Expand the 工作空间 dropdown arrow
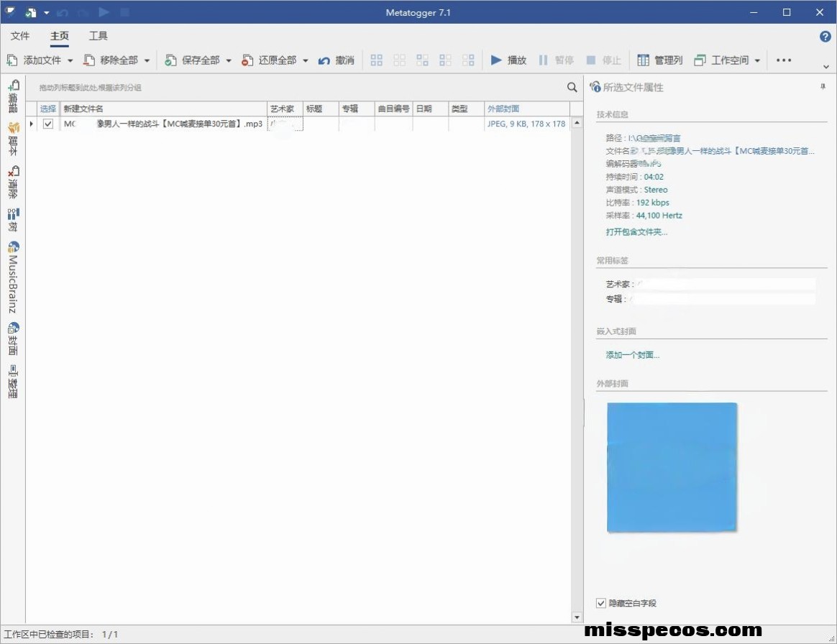 coord(757,60)
